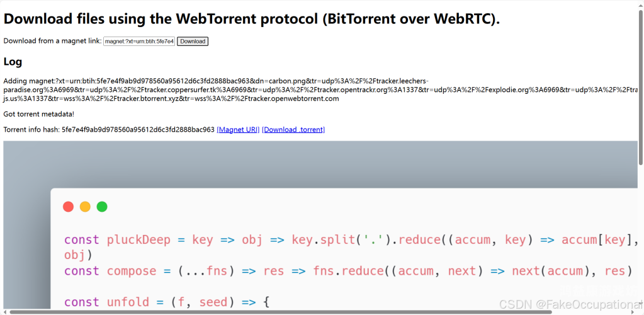This screenshot has height=315, width=644.
Task: Click the green circle in the code window
Action: (x=102, y=207)
